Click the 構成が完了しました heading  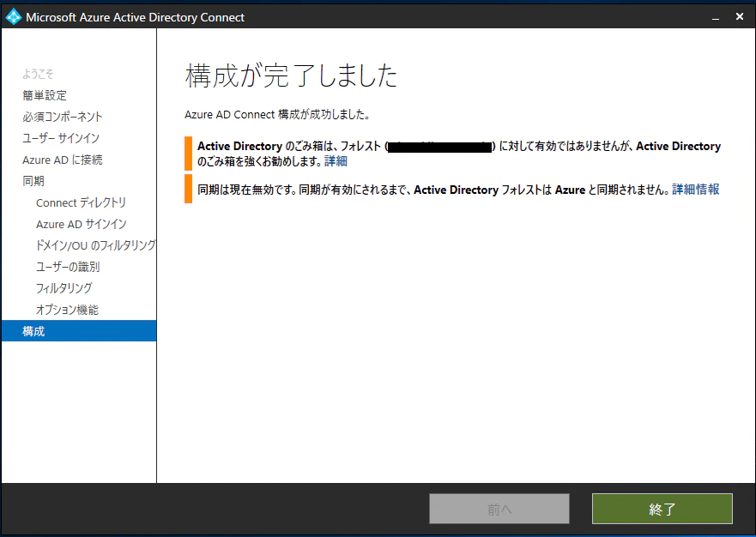pyautogui.click(x=291, y=75)
